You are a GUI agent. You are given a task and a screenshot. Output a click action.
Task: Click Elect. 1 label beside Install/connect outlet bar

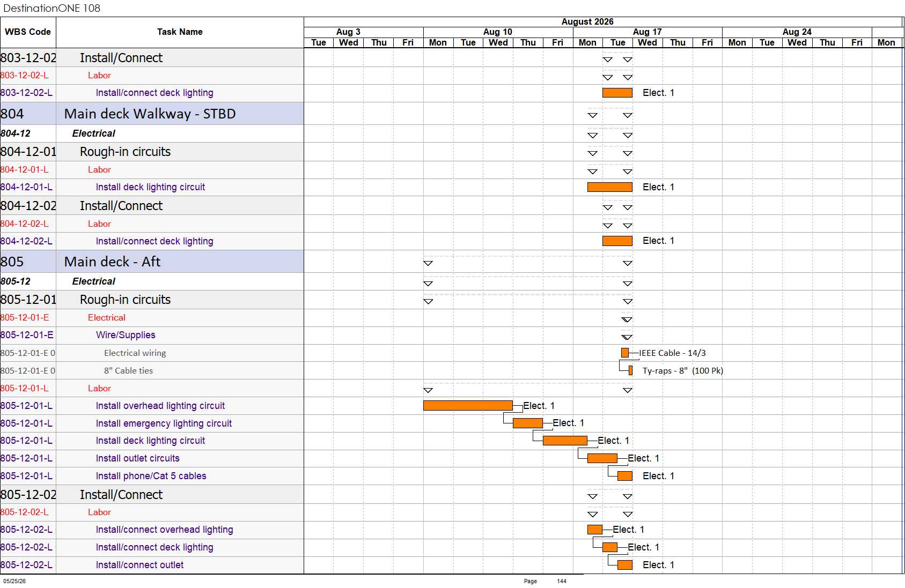[x=659, y=565]
